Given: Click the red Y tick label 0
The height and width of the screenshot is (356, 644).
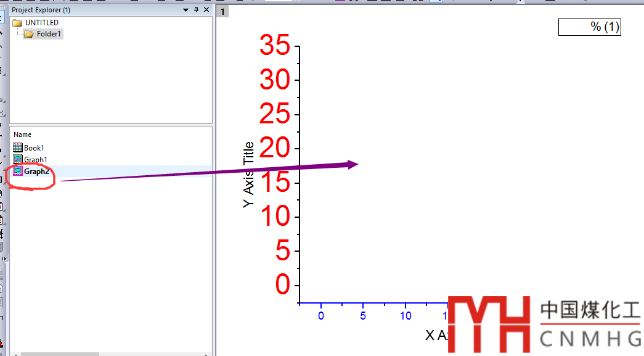Looking at the screenshot, I should click(x=283, y=284).
